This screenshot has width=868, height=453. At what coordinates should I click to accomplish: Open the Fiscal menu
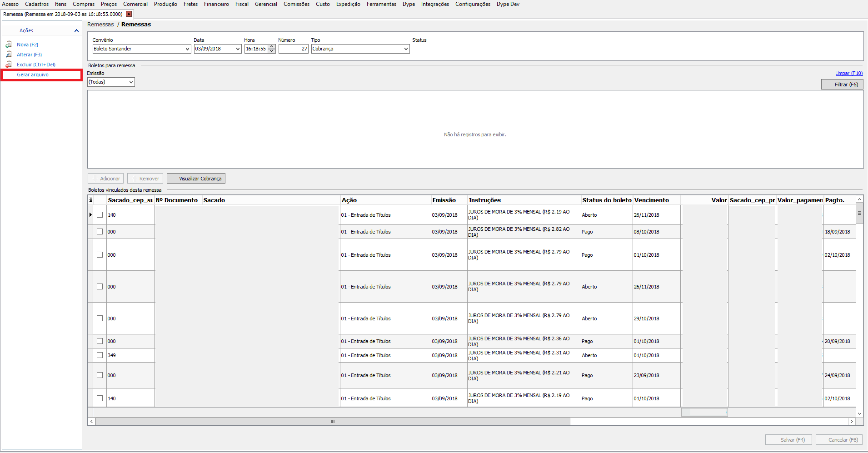242,4
